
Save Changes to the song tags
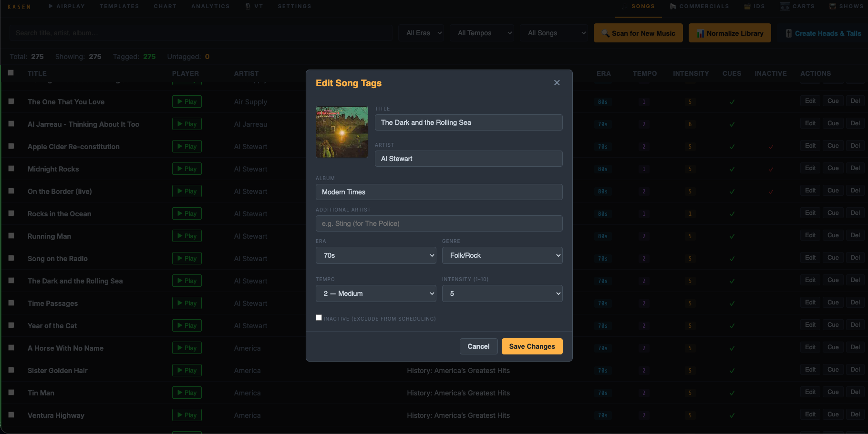click(x=532, y=346)
